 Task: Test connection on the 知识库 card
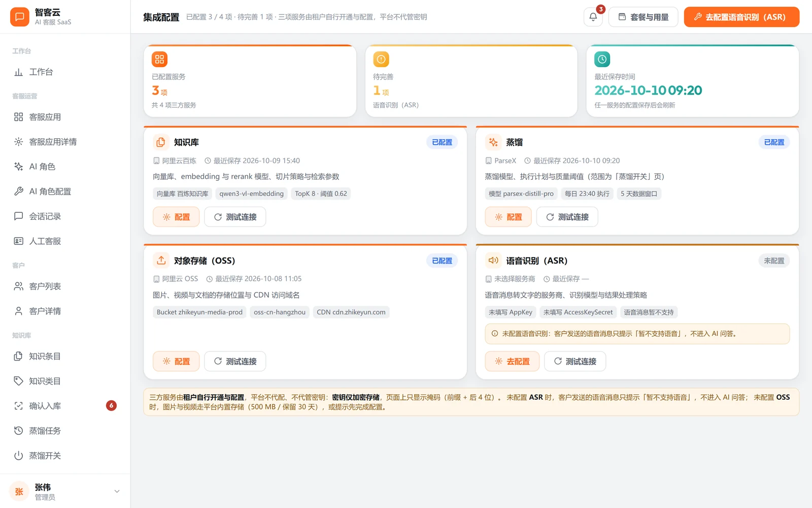[235, 217]
